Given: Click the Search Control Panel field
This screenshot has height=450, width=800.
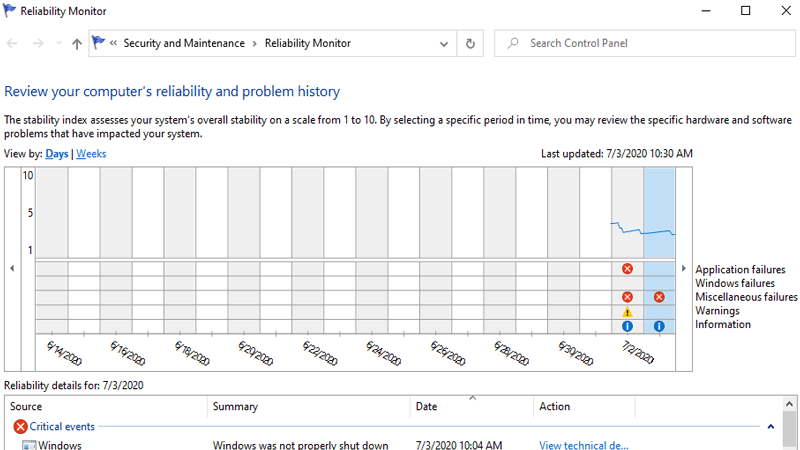Looking at the screenshot, I should tap(644, 43).
